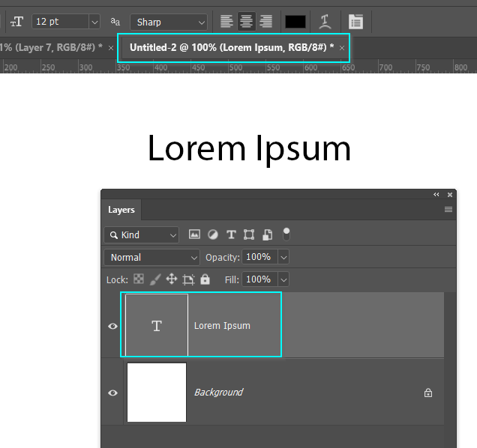Click the Background layer lock icon
This screenshot has width=477, height=448.
[x=428, y=393]
